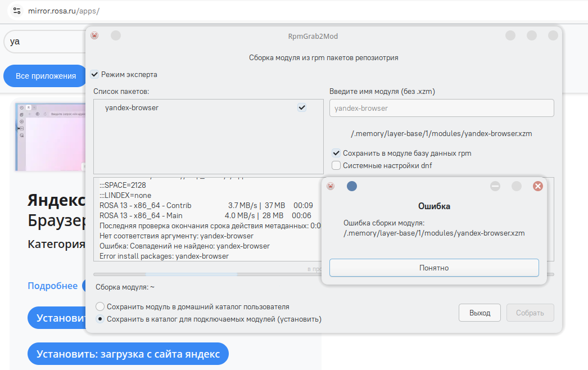Click the Яндекс Браузер heading on page
The image size is (588, 370).
57,210
